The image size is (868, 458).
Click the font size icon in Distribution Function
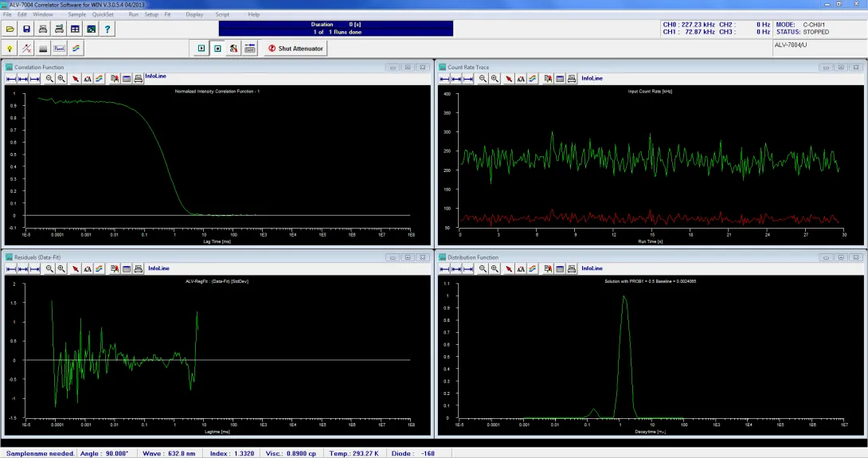click(x=521, y=268)
